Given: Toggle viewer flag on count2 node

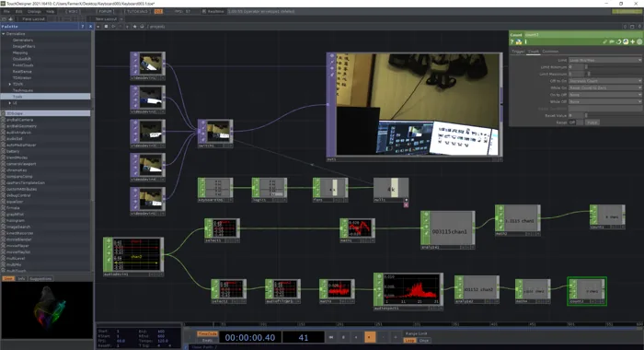Looking at the screenshot, I should click(604, 301).
